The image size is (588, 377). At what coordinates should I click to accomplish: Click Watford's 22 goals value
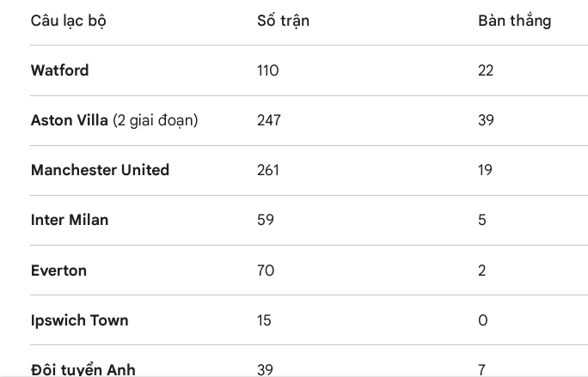point(486,70)
